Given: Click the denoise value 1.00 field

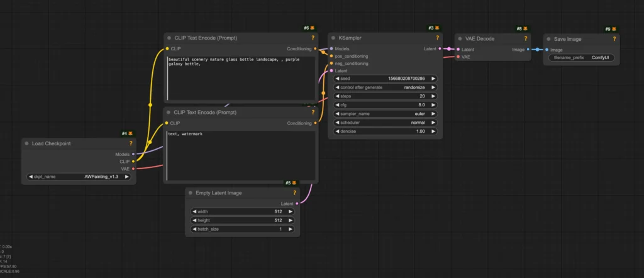Looking at the screenshot, I should 385,131.
